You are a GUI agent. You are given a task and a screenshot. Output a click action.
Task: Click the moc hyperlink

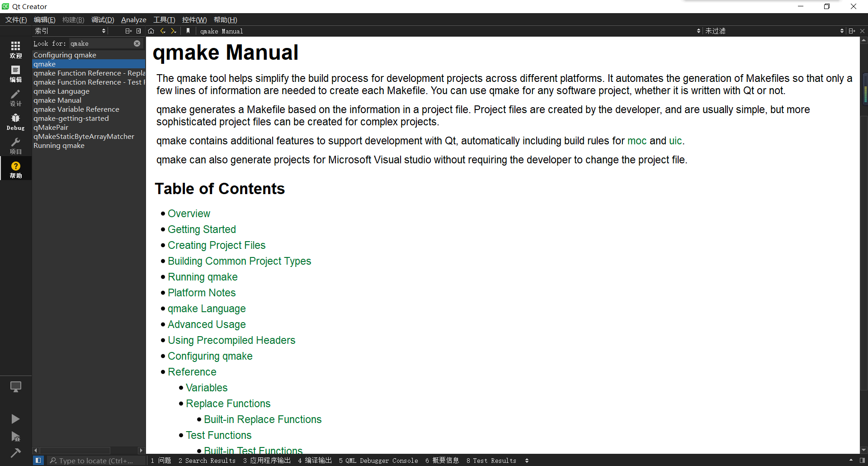click(x=637, y=141)
